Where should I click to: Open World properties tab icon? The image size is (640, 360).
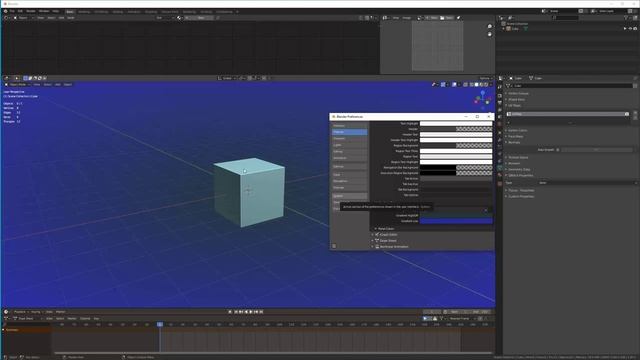tap(500, 124)
